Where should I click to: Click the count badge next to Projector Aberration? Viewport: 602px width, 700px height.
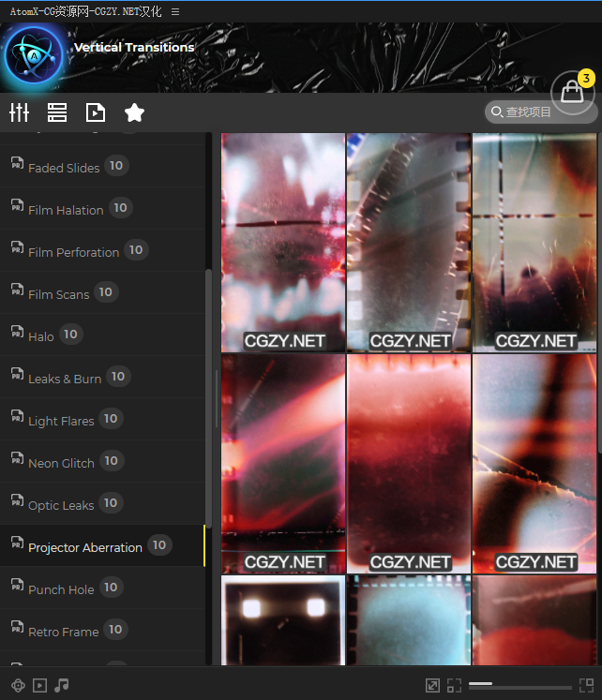(159, 545)
